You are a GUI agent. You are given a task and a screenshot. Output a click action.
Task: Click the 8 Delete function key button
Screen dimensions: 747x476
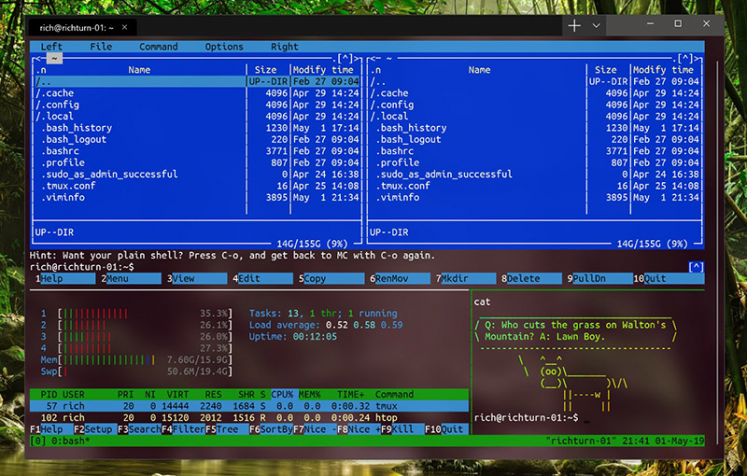531,279
